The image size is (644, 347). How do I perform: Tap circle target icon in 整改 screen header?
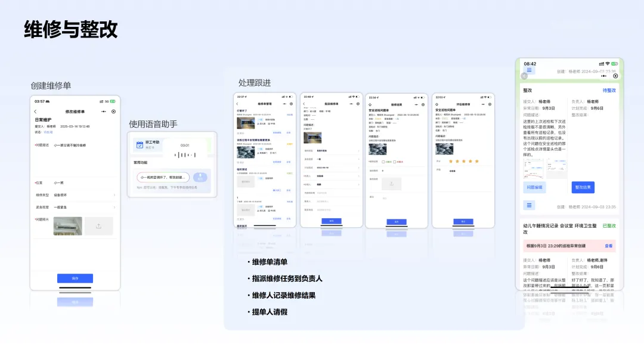(615, 76)
